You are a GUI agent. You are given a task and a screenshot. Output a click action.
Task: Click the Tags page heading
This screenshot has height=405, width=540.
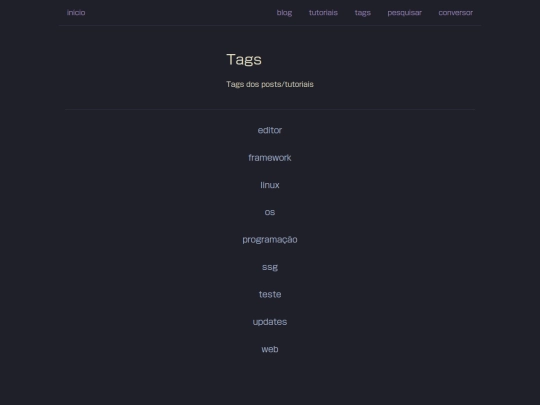coord(244,60)
